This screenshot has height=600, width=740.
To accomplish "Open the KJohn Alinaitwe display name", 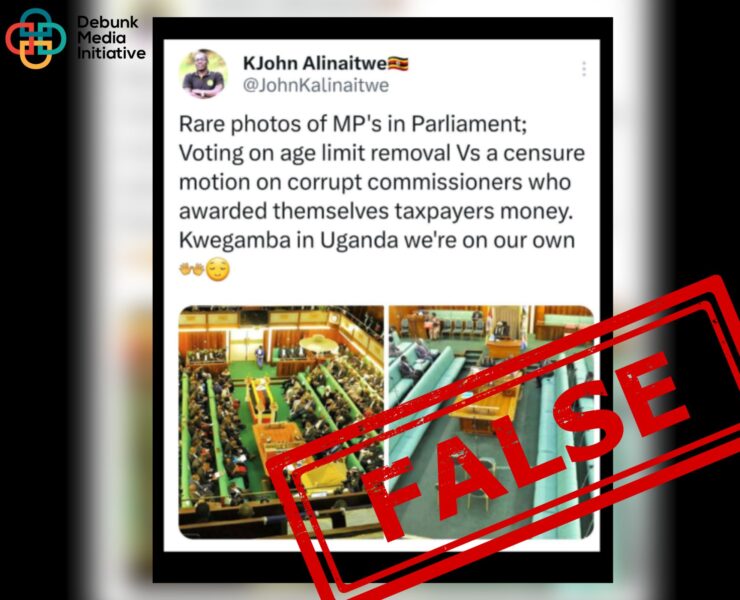I will pos(315,63).
